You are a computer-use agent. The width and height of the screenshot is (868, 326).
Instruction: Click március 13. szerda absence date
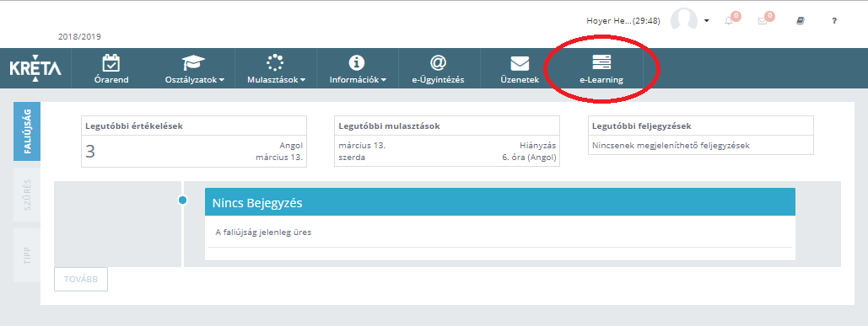pyautogui.click(x=362, y=152)
